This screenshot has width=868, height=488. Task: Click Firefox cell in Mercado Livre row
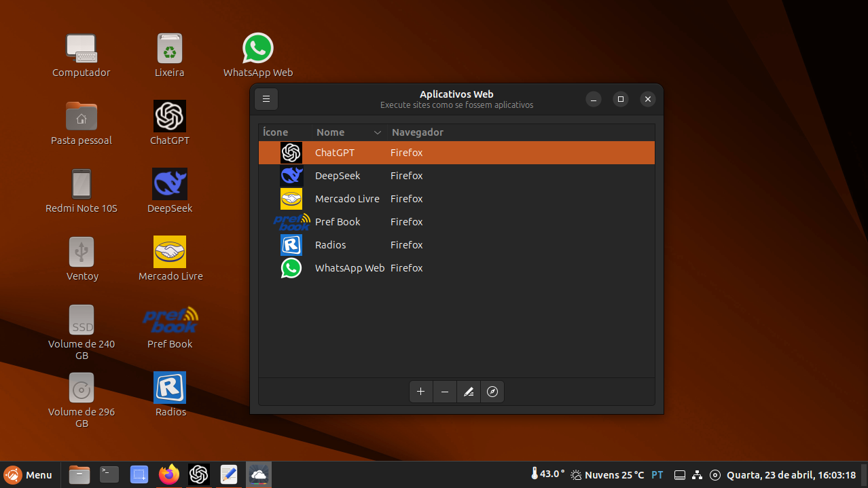tap(407, 199)
